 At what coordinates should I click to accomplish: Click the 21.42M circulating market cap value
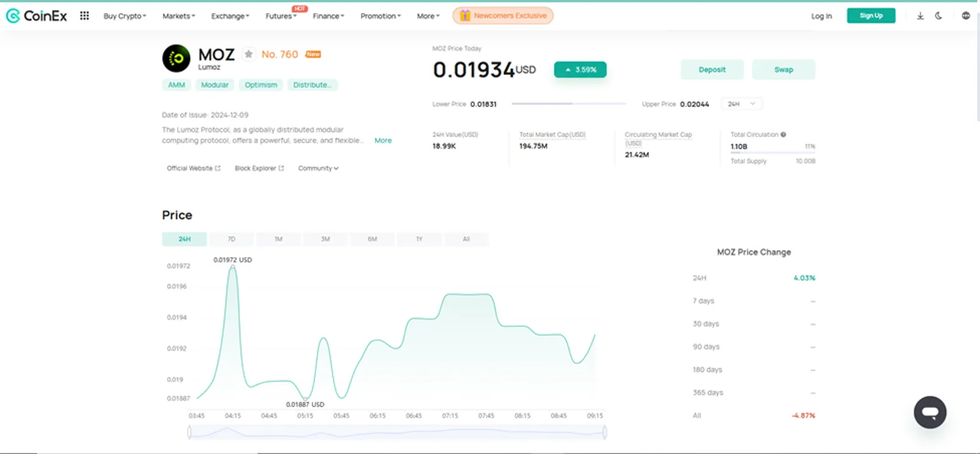click(637, 155)
